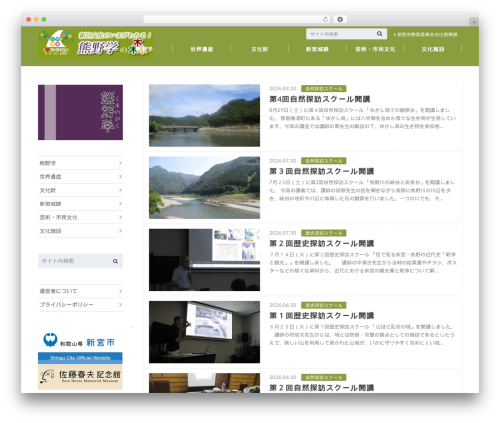Open 世界遺産 in the top navigation

point(202,49)
